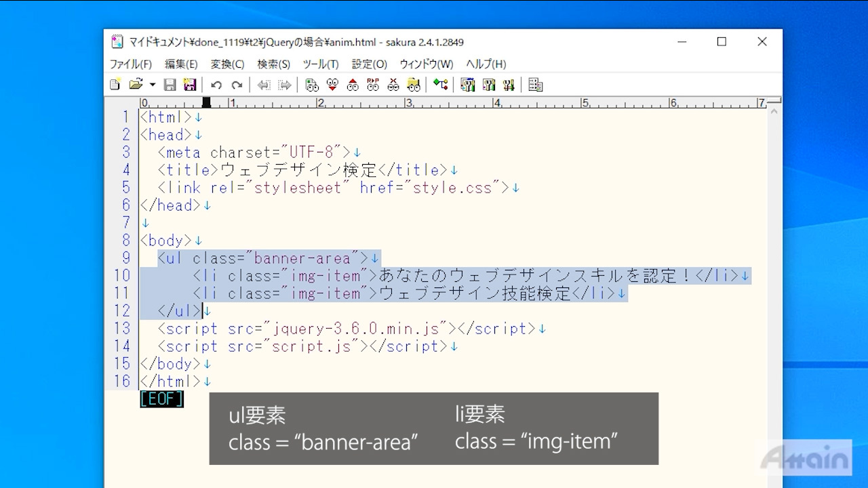The height and width of the screenshot is (488, 868).
Task: Click line number 13 in the gutter
Action: [122, 329]
